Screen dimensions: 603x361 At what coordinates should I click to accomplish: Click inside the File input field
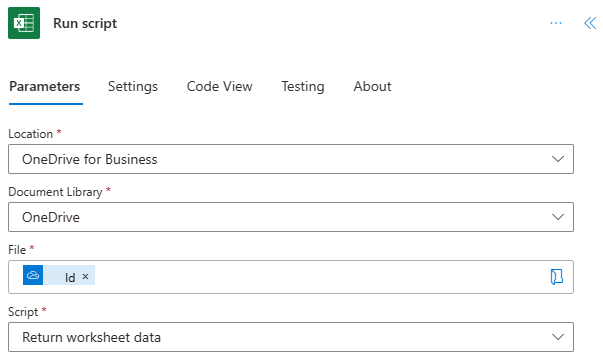point(291,277)
